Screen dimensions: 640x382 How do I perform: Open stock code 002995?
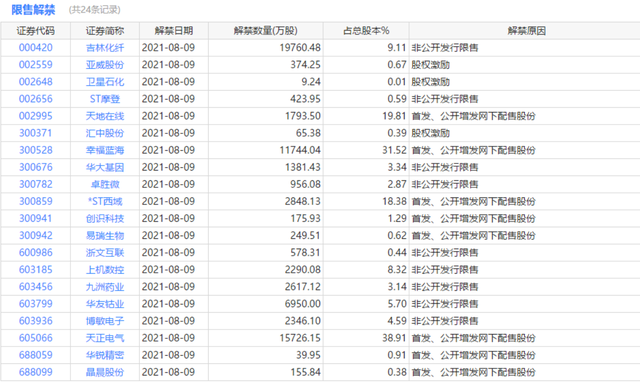click(x=36, y=116)
